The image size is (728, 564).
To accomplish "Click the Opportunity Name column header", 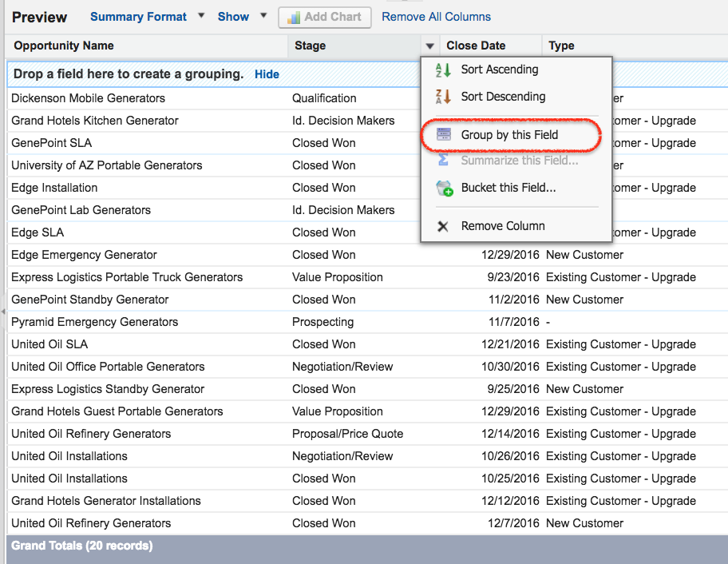I will coord(64,46).
